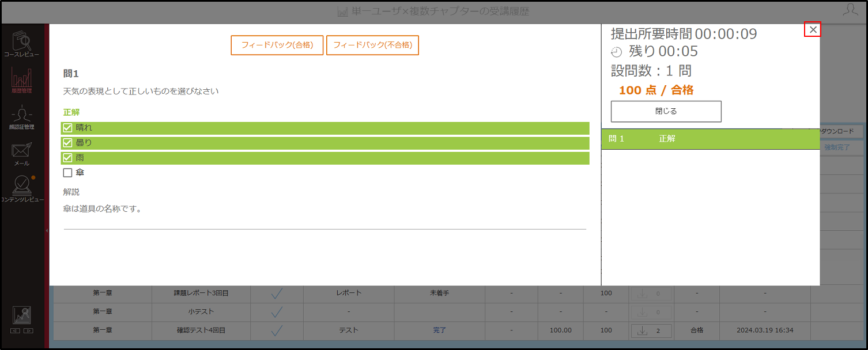This screenshot has height=350, width=868.
Task: Open the コンテンツレビュー sidebar icon
Action: (22, 189)
